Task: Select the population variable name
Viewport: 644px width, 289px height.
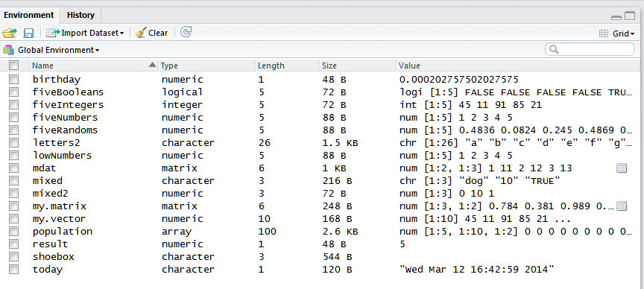Action: coord(63,232)
